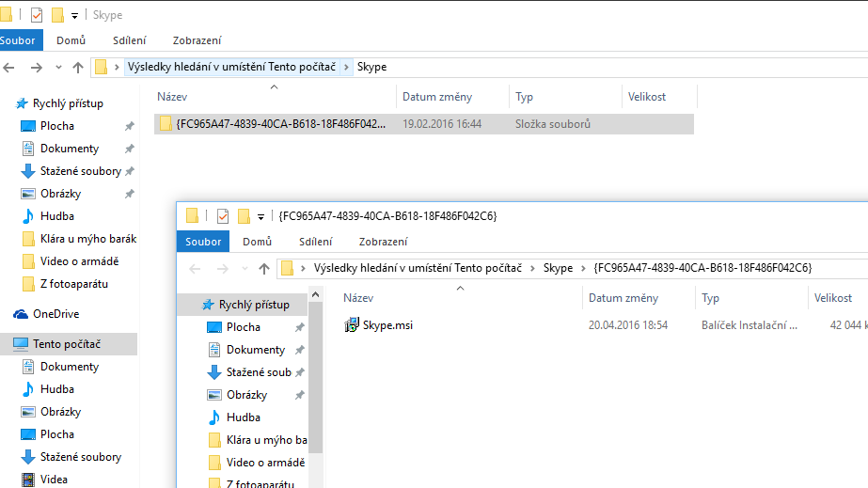Open recent locations dropdown in back window
The width and height of the screenshot is (868, 488).
(58, 68)
